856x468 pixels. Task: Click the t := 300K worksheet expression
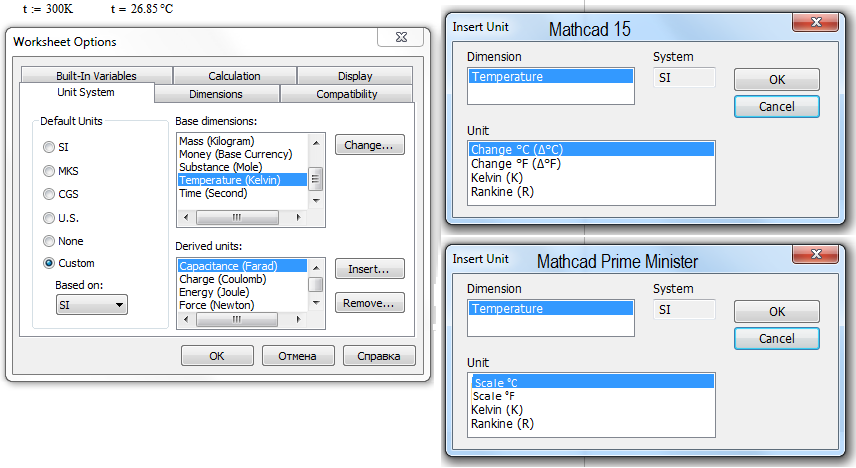(x=48, y=9)
